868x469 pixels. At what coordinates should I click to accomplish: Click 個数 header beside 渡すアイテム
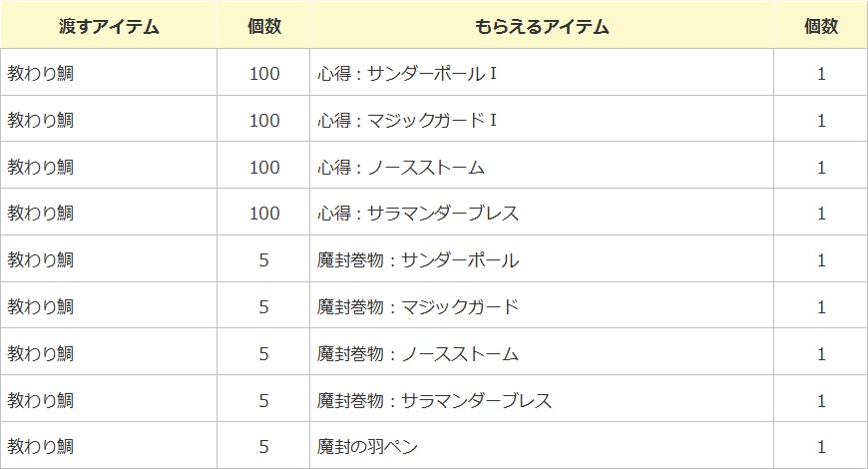click(x=263, y=27)
